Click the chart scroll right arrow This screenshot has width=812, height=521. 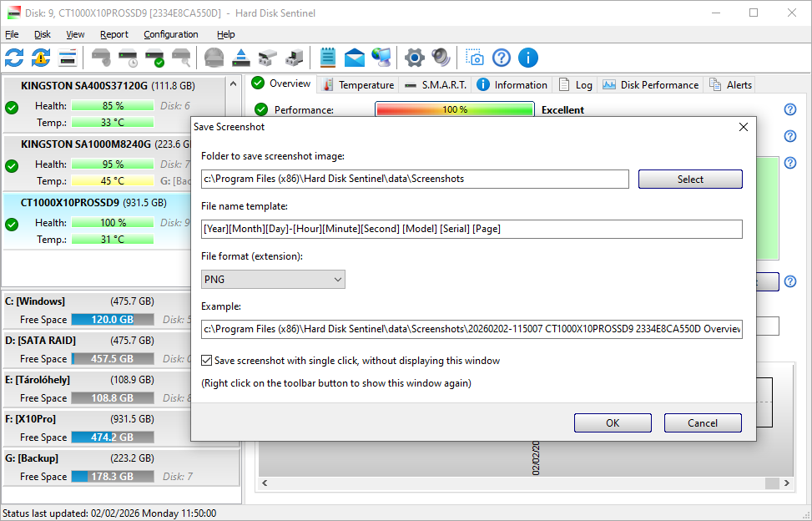coord(787,483)
